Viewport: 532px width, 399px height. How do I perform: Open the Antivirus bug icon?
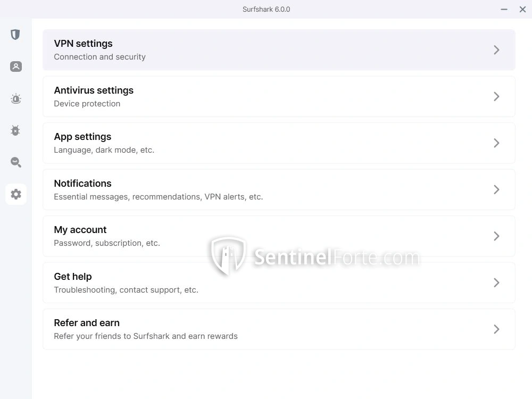15,130
